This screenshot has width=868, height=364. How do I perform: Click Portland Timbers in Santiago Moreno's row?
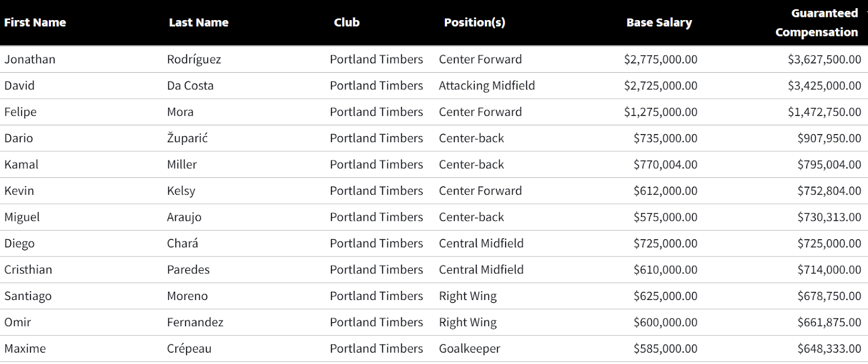pyautogui.click(x=376, y=296)
